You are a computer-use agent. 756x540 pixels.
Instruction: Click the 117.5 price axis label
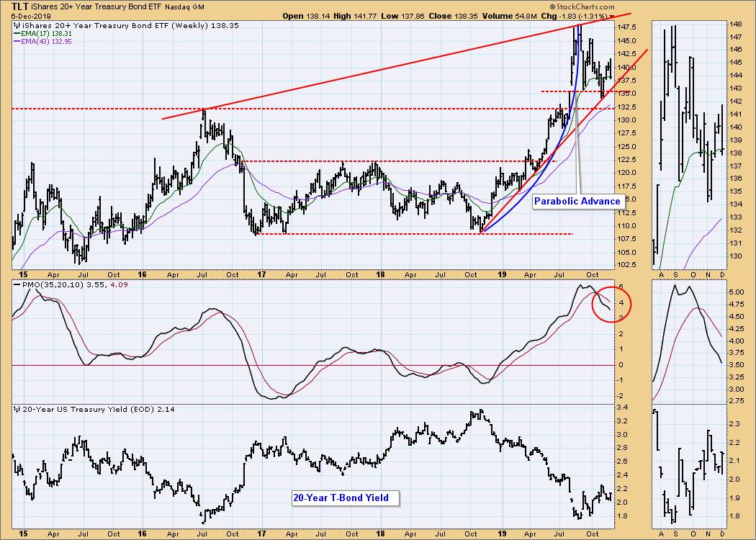[x=627, y=186]
